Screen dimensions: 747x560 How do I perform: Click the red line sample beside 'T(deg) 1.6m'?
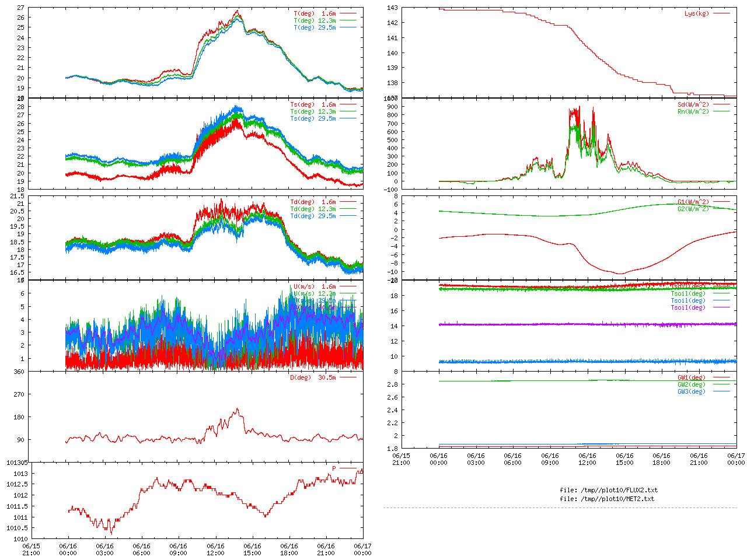[348, 13]
